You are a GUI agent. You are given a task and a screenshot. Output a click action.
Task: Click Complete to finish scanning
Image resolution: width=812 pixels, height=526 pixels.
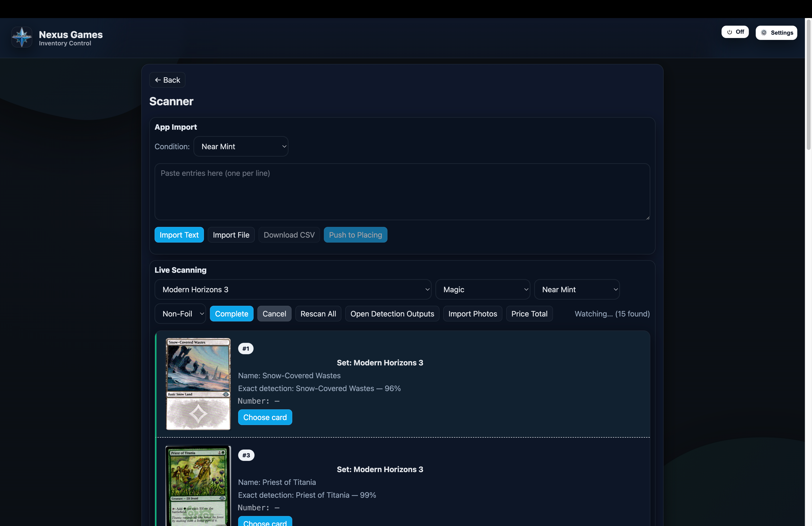(231, 314)
